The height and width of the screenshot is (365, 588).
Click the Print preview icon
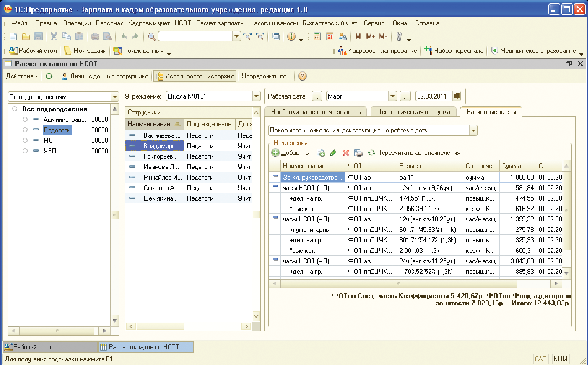[108, 37]
